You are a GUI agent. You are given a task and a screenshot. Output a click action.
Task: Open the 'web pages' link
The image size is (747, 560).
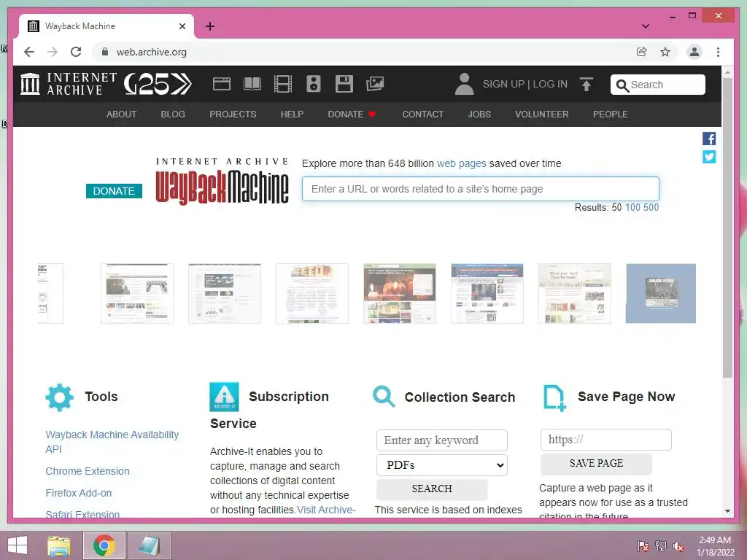pyautogui.click(x=461, y=163)
